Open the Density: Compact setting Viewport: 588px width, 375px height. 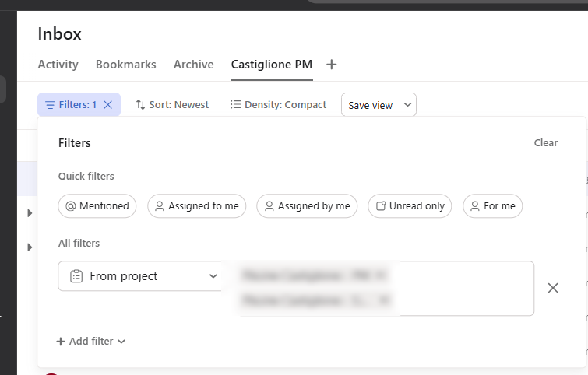point(278,105)
